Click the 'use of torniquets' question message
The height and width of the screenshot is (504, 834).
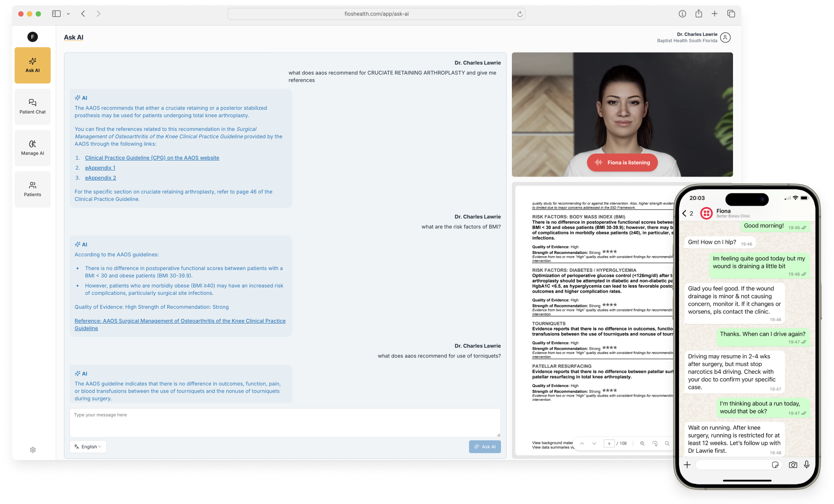click(x=439, y=356)
